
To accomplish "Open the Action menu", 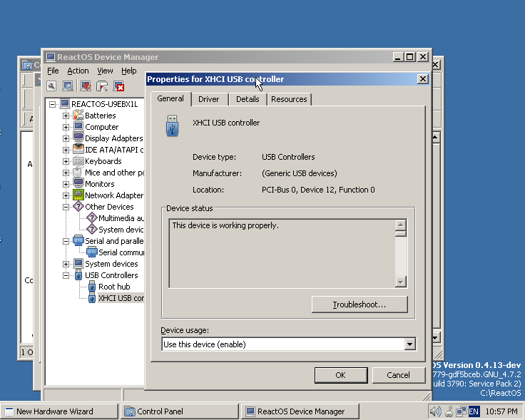I will (x=78, y=71).
